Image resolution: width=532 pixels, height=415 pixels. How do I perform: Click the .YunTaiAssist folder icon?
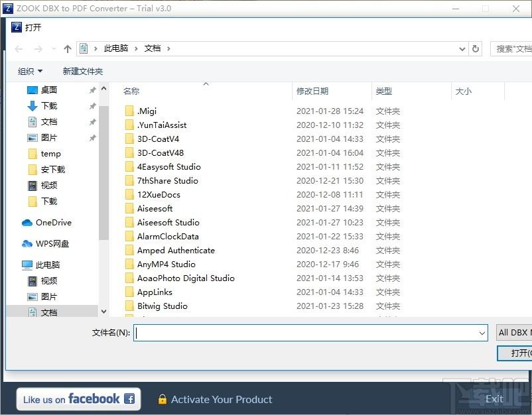pyautogui.click(x=129, y=125)
